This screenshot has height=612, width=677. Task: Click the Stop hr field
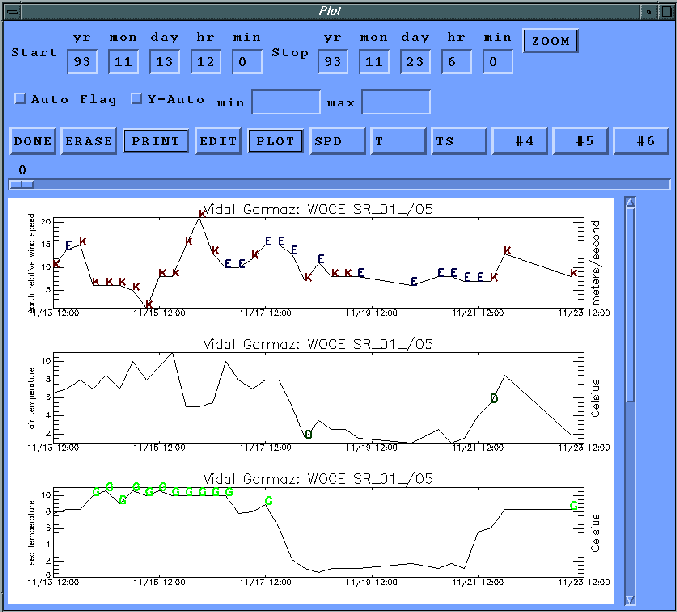[x=456, y=61]
